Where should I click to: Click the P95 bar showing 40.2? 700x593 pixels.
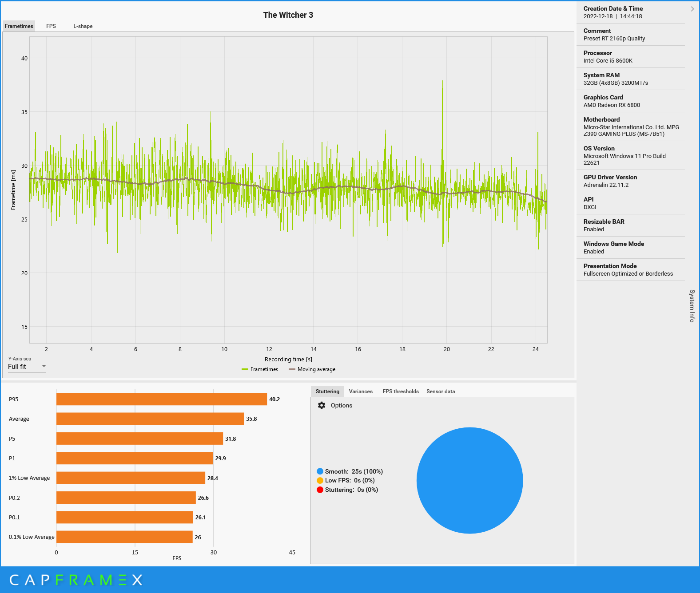162,399
